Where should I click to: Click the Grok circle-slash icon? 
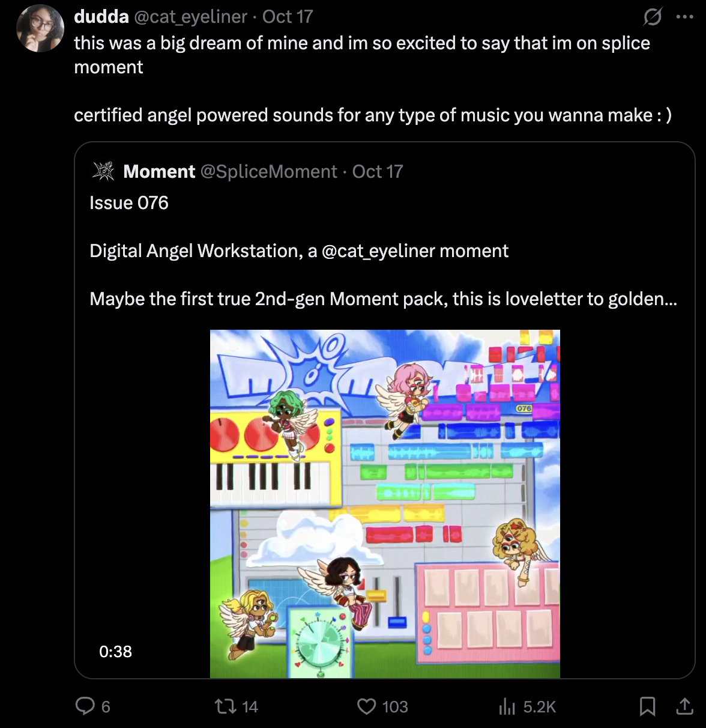point(652,17)
